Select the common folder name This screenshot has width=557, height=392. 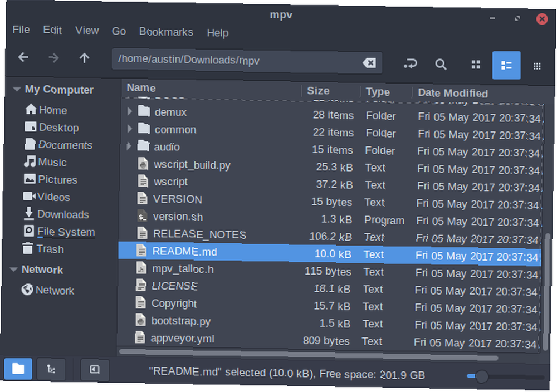point(175,130)
